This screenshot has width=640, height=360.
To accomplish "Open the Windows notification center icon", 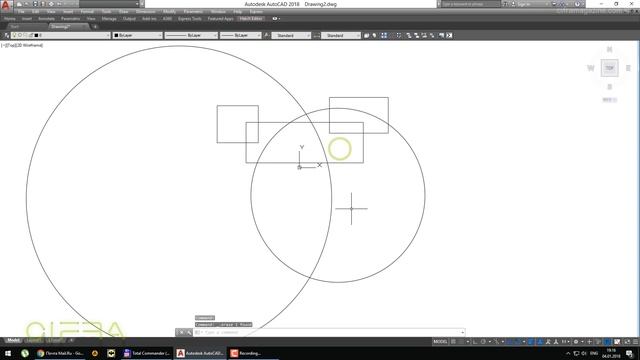I will pyautogui.click(x=629, y=353).
